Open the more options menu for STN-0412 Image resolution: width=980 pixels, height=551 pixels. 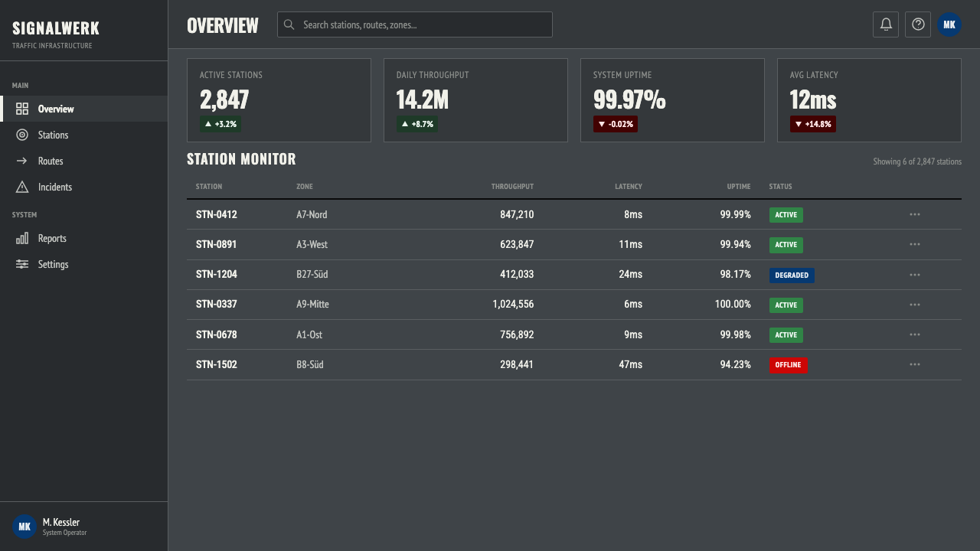915,214
